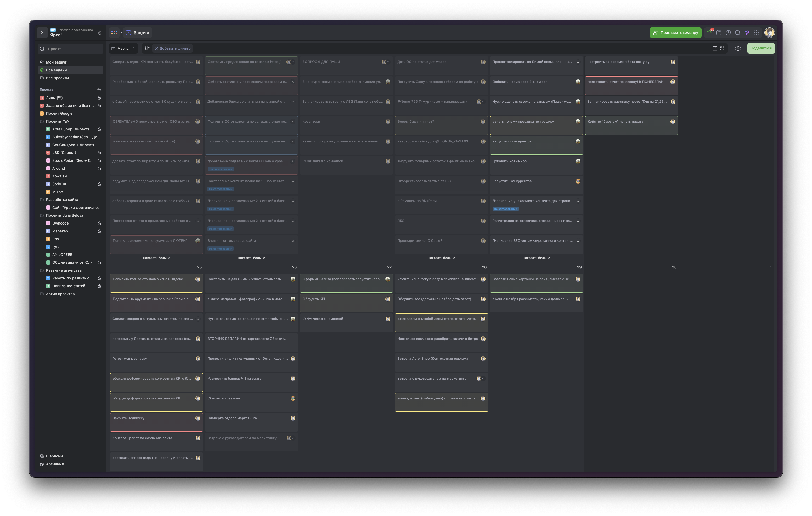Viewport: 812px width, 516px height.
Task: Open the view settings gear icon
Action: 738,48
